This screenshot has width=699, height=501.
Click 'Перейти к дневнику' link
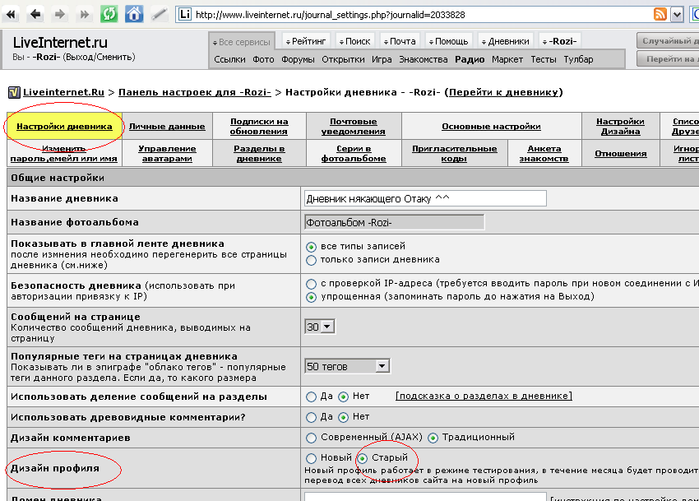[x=504, y=92]
